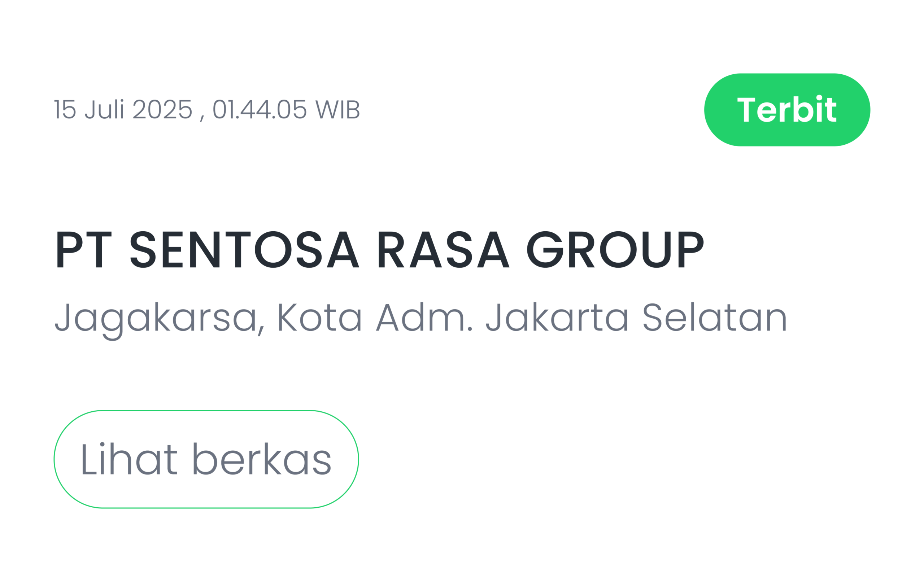The image size is (924, 582).
Task: Click the PT prefix of company name
Action: [84, 249]
